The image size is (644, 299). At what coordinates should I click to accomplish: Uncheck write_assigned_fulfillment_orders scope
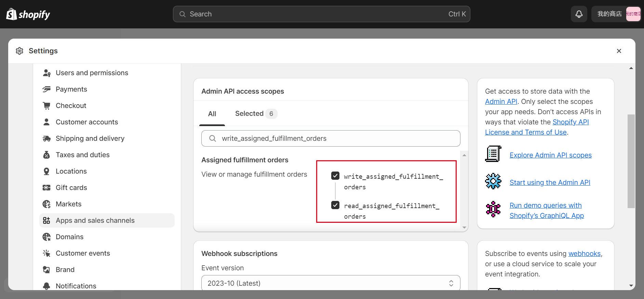pos(335,176)
